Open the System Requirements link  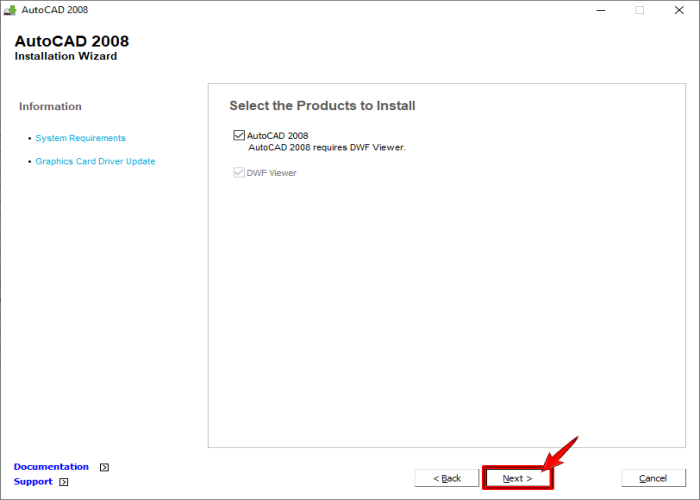click(80, 138)
